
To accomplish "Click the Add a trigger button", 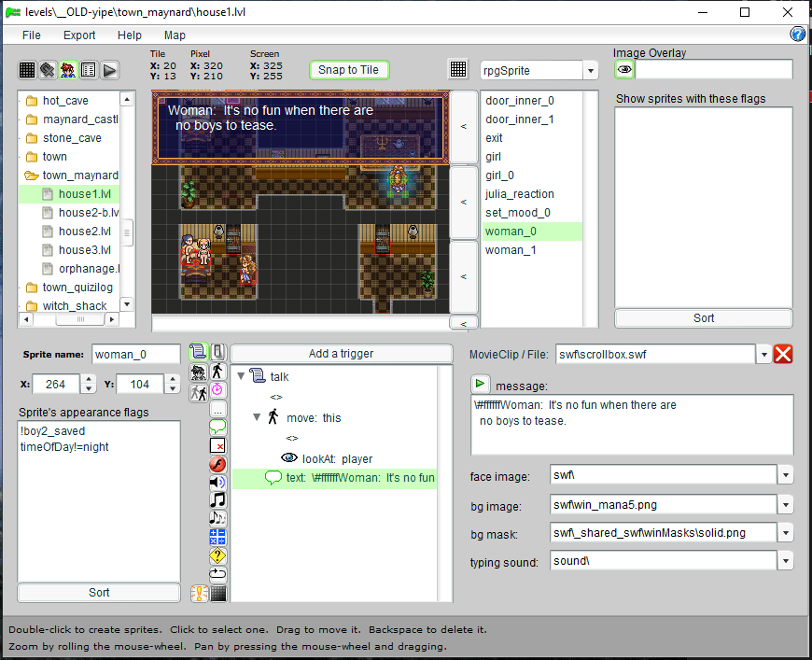I will pos(341,354).
